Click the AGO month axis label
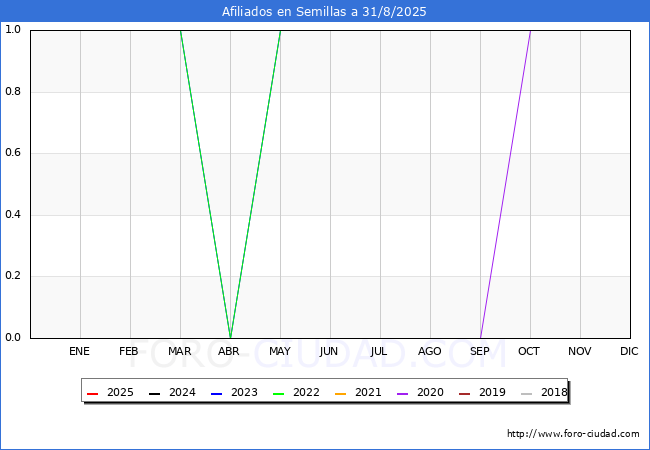The width and height of the screenshot is (650, 450). [x=429, y=351]
